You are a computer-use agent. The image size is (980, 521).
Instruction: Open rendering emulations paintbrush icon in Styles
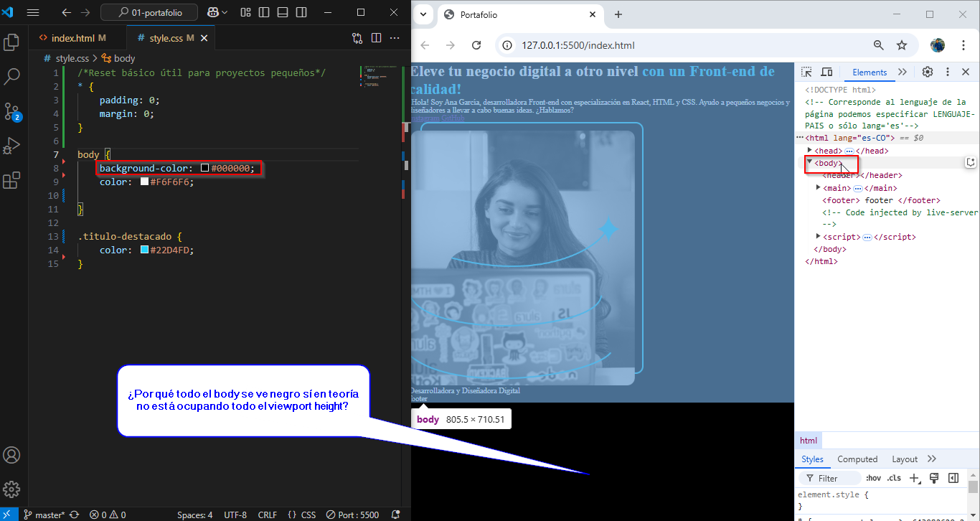click(x=934, y=478)
